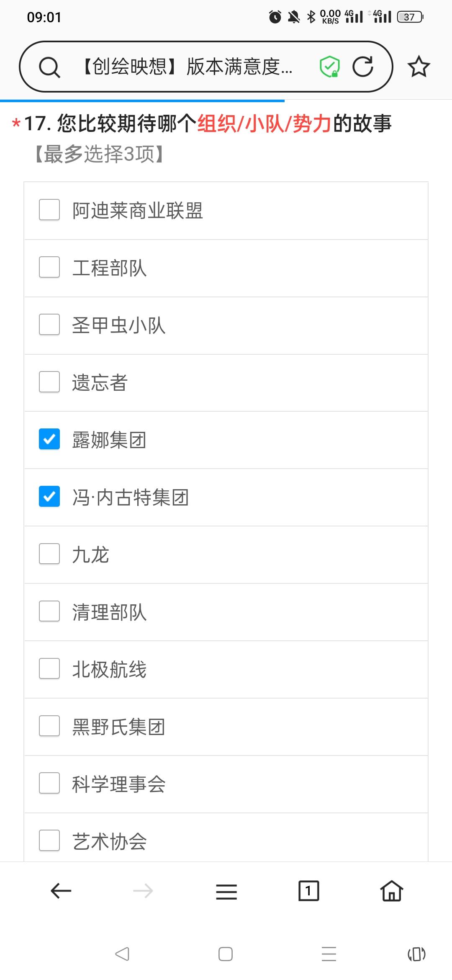Go to browser home page icon
The height and width of the screenshot is (980, 452).
pyautogui.click(x=392, y=891)
